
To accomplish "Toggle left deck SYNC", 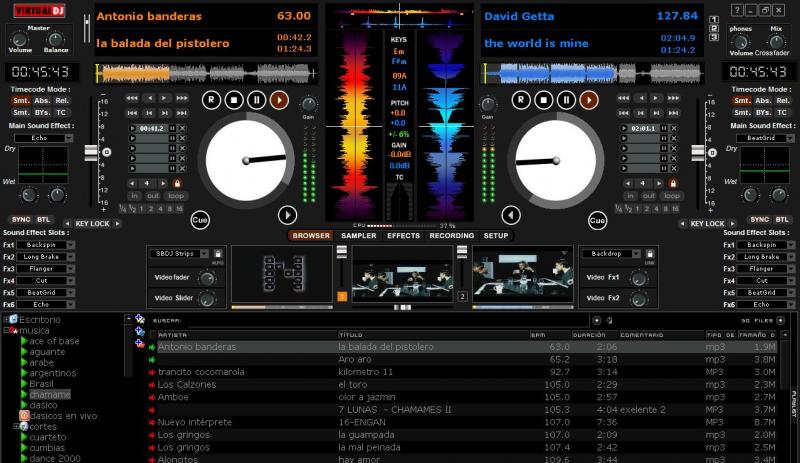I will click(x=21, y=220).
